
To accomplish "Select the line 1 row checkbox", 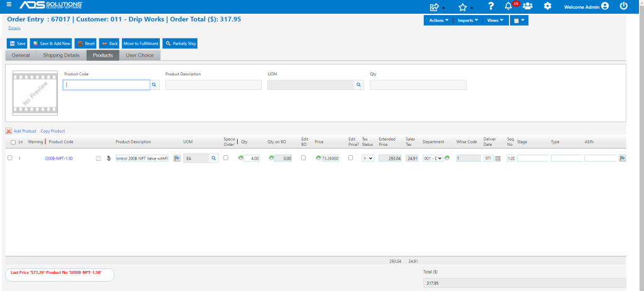I will (10, 158).
